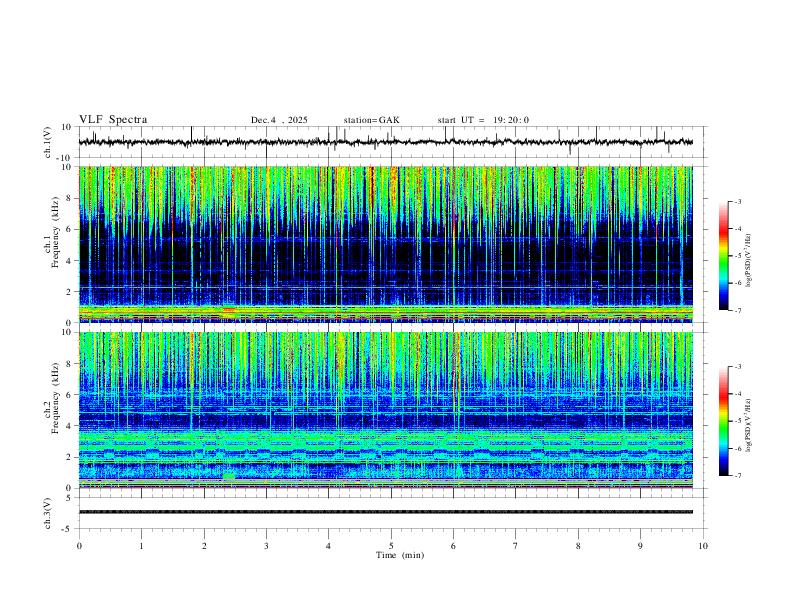Image resolution: width=792 pixels, height=612 pixels.
Task: Click ch.2 colorbar label "-6"
Action: [x=738, y=448]
